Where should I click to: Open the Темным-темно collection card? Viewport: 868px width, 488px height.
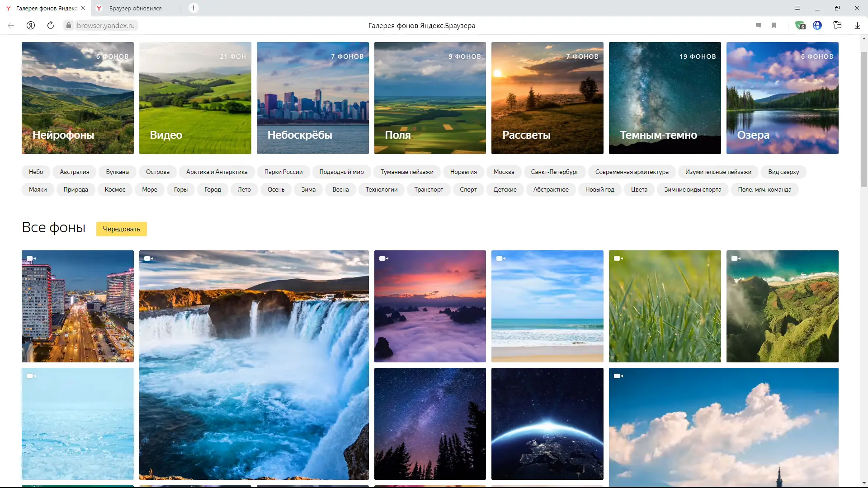click(665, 98)
